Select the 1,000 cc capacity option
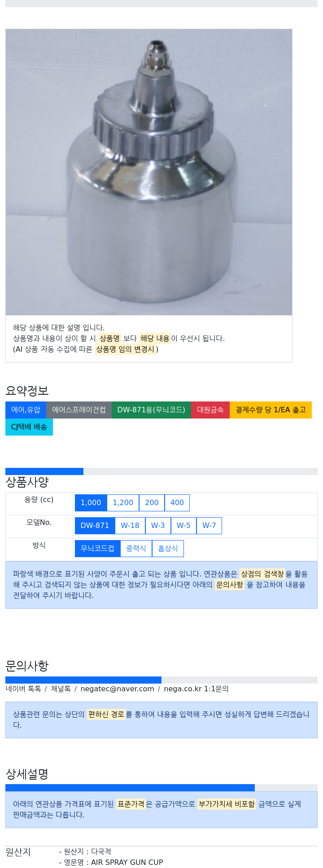This screenshot has width=323, height=868. coord(91,502)
